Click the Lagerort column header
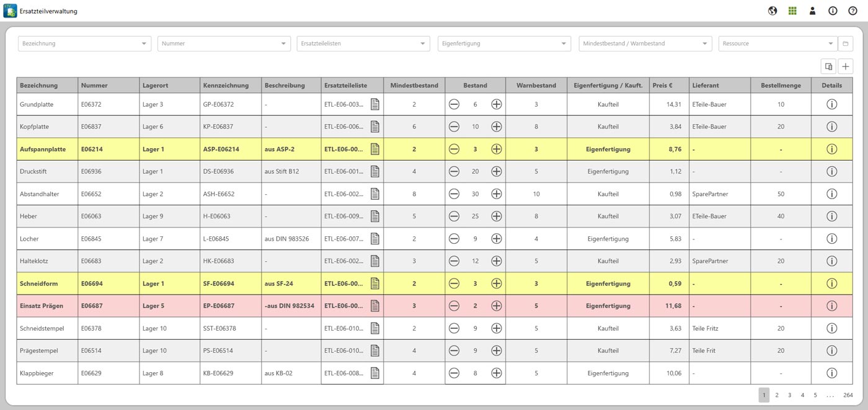The height and width of the screenshot is (410, 868). [x=155, y=86]
